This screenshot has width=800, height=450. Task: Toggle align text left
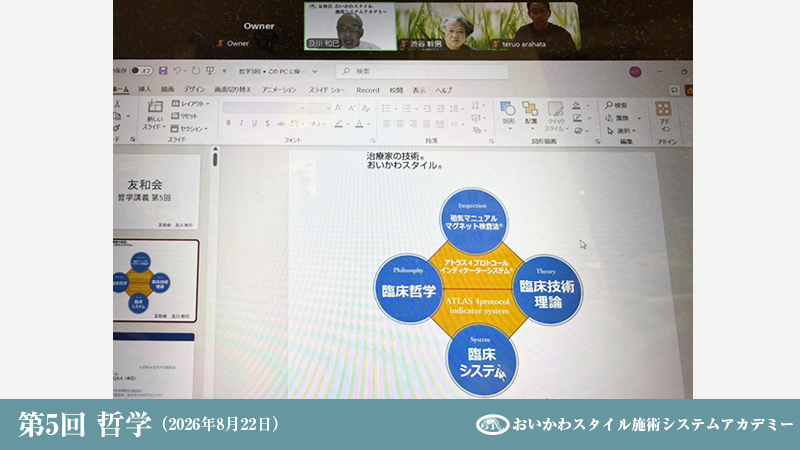click(387, 124)
